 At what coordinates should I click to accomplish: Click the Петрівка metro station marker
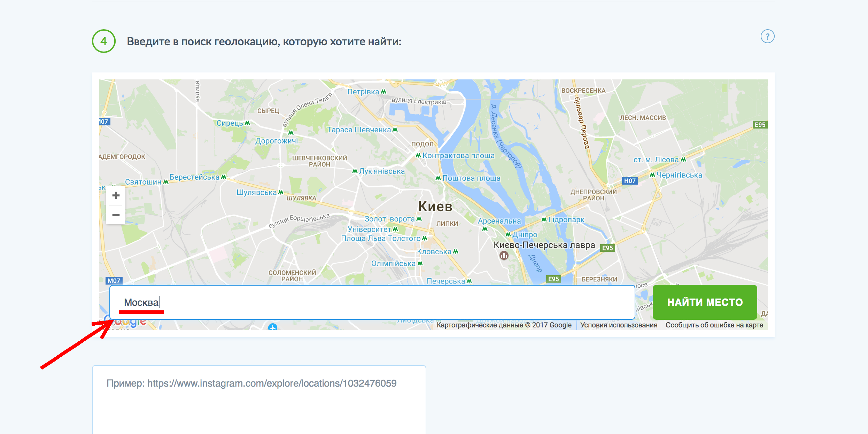tap(383, 92)
